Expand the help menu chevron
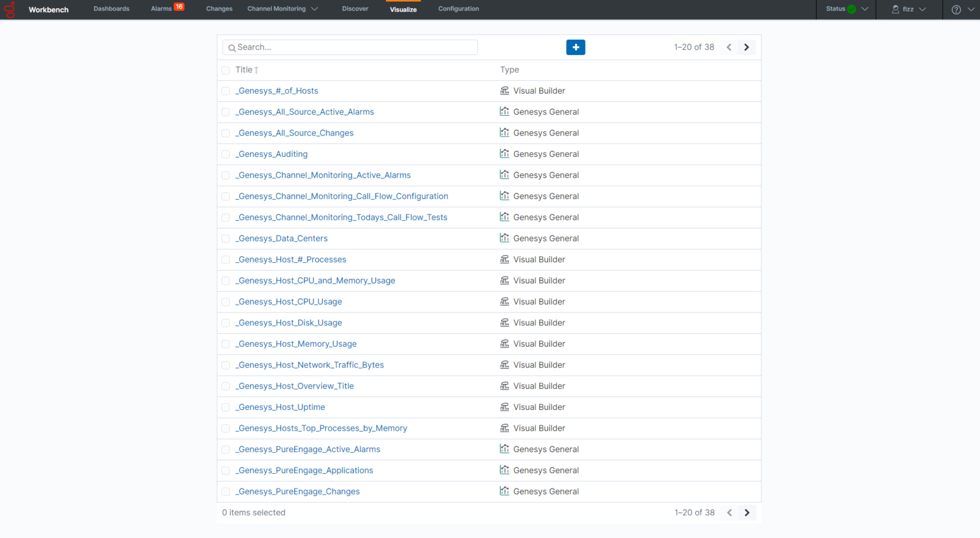Viewport: 980px width, 538px height. (x=971, y=9)
